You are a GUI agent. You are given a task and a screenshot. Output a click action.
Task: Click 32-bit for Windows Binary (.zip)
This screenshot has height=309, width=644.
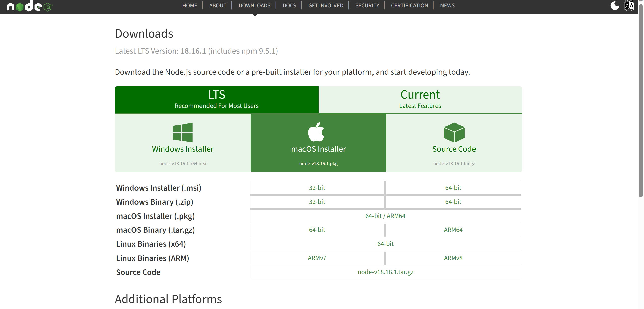(x=317, y=202)
